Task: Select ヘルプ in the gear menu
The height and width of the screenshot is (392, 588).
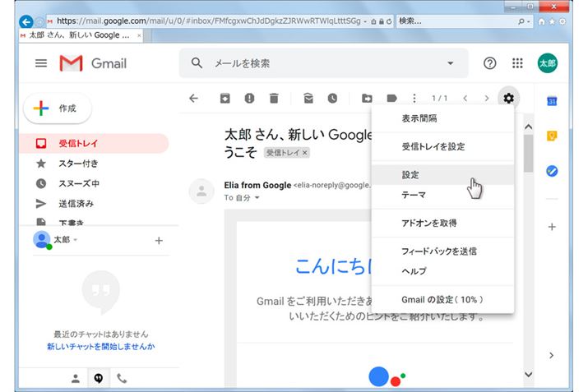Action: [443, 271]
